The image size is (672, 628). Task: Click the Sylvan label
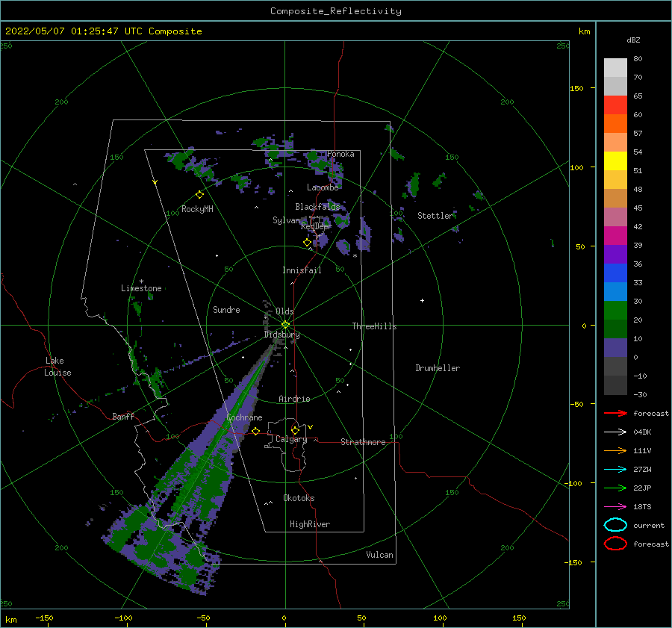[286, 220]
